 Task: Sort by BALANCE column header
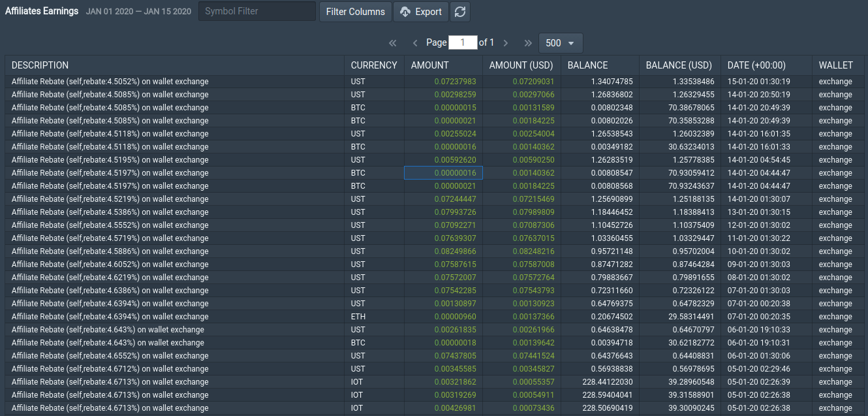[600, 65]
